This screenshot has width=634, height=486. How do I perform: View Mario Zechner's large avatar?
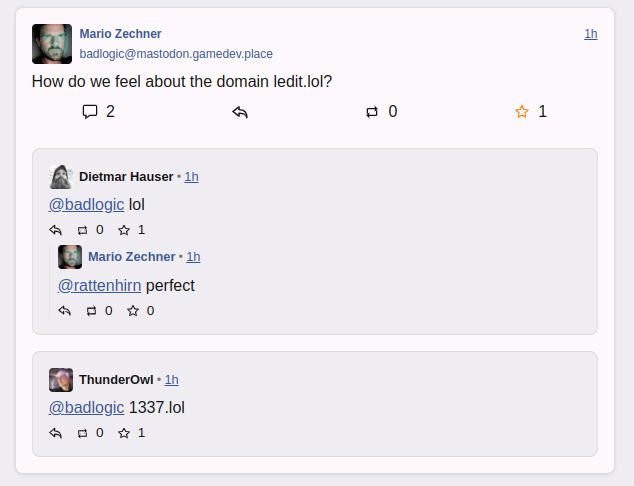pyautogui.click(x=52, y=44)
